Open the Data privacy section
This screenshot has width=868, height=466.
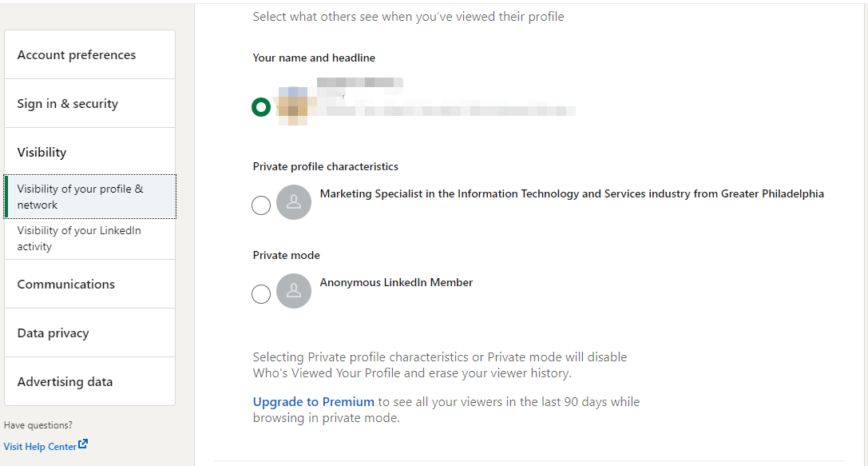click(54, 333)
